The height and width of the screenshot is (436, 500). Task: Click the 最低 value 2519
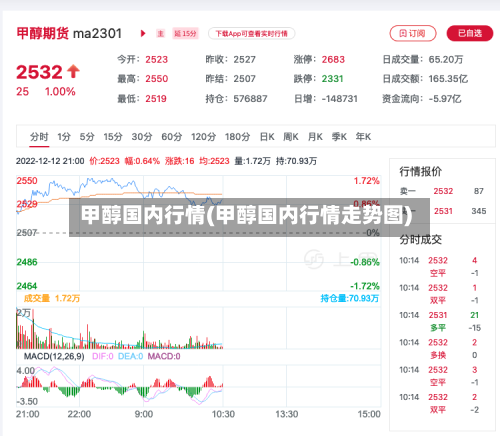156,99
